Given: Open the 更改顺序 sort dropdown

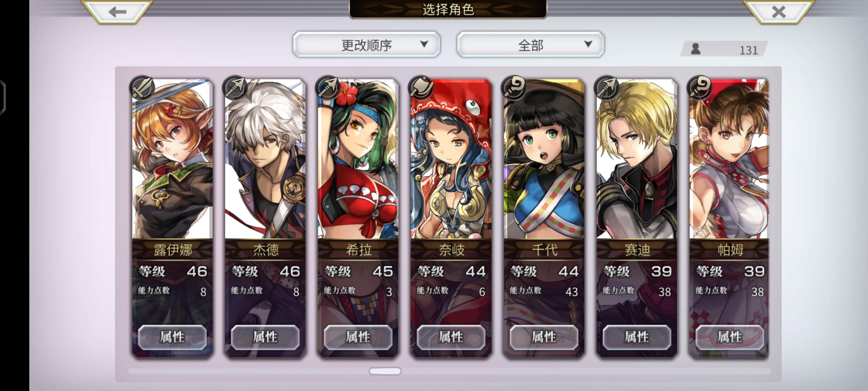Looking at the screenshot, I should 366,45.
